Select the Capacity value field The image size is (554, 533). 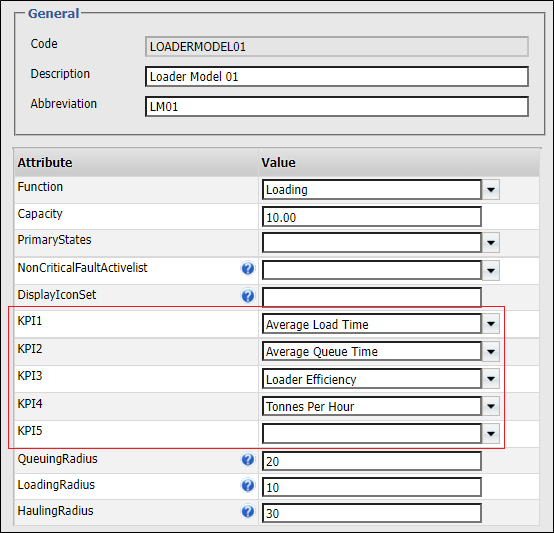pos(372,217)
